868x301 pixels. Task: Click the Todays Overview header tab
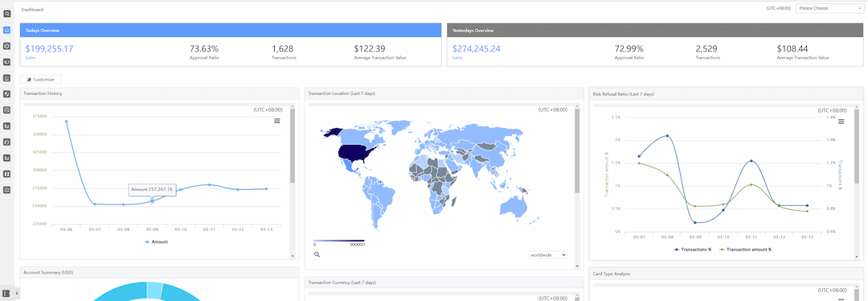pyautogui.click(x=231, y=31)
